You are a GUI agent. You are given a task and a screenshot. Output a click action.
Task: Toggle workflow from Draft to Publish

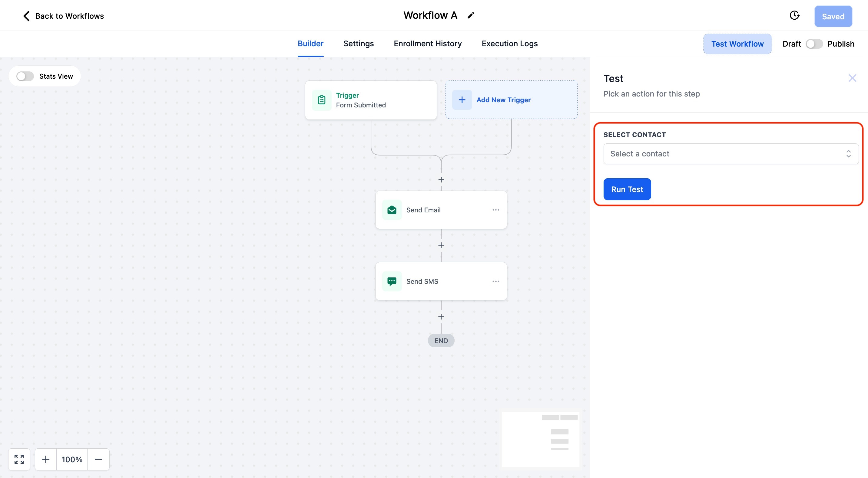coord(814,44)
